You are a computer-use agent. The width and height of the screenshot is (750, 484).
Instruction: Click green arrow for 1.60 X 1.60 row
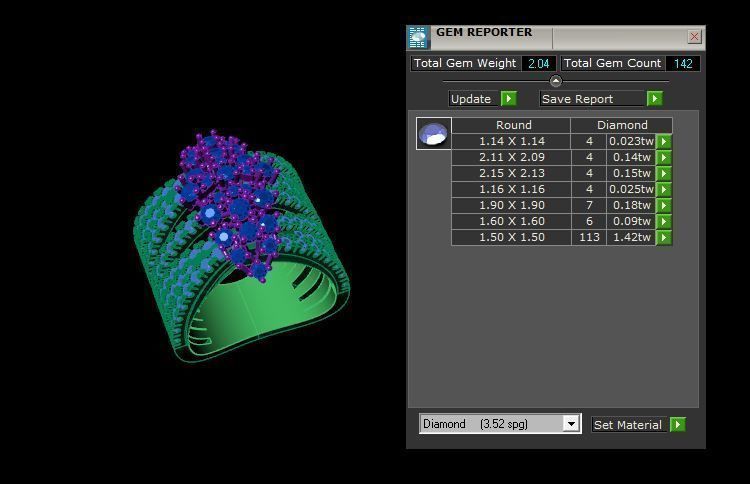pyautogui.click(x=664, y=221)
